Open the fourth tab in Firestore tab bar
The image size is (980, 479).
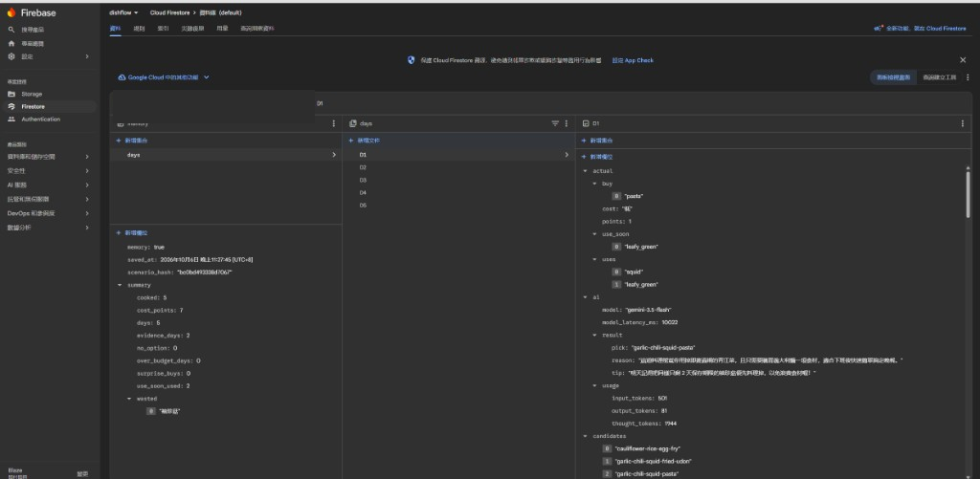(x=192, y=28)
